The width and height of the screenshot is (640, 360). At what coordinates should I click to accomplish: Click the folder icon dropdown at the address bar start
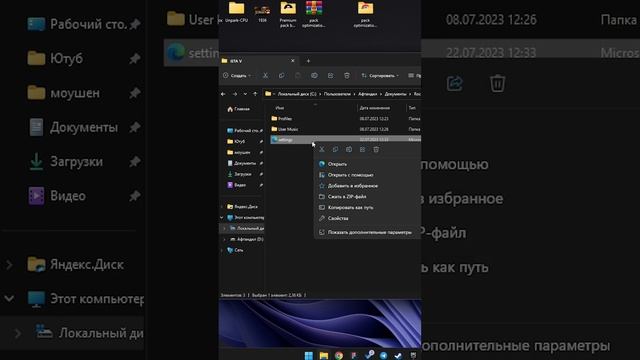click(270, 94)
